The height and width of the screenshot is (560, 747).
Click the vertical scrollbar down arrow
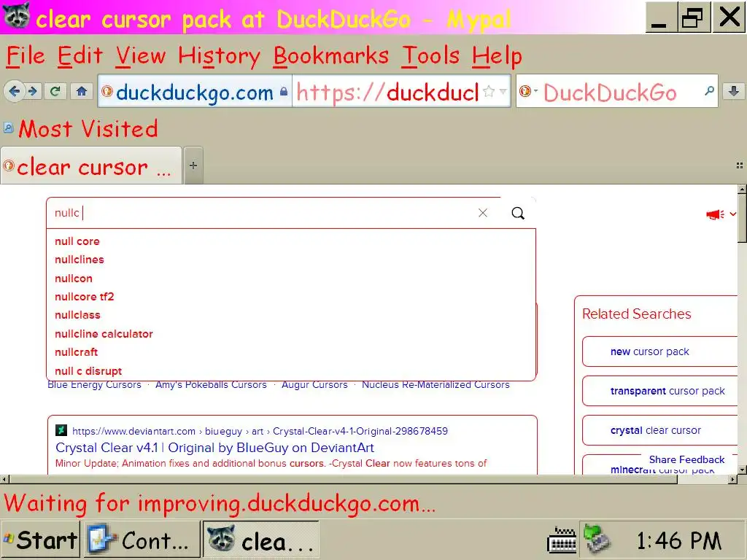(x=742, y=470)
